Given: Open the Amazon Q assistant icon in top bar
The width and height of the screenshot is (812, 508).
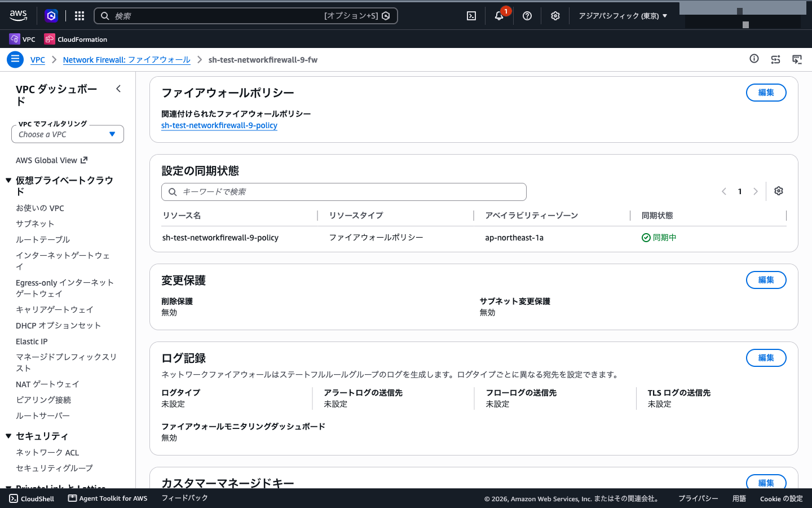Looking at the screenshot, I should 51,16.
